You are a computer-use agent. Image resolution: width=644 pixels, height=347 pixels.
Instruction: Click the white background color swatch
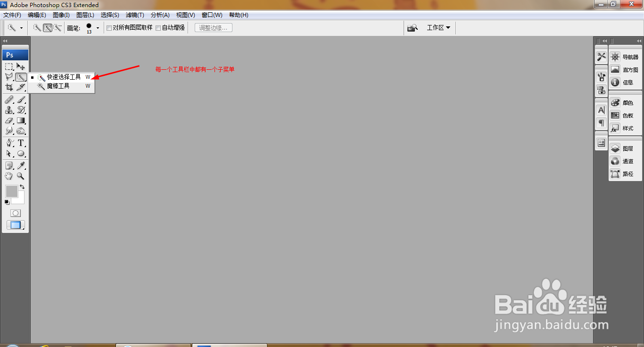pos(20,200)
